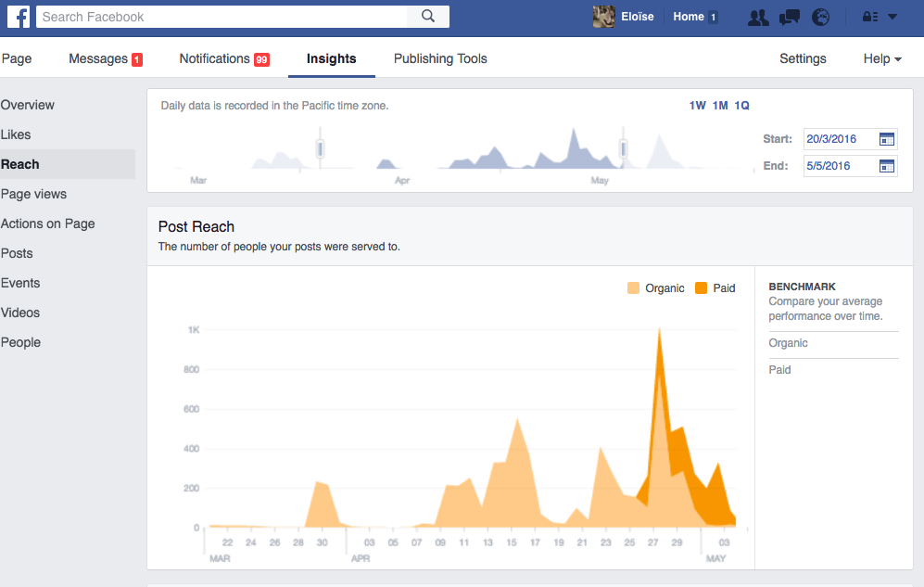Toggle the Organic legend series
The width and height of the screenshot is (924, 587).
coord(655,288)
